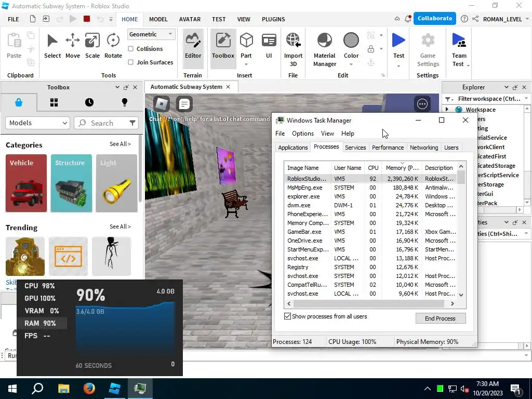Image resolution: width=532 pixels, height=399 pixels.
Task: Open Toolbox Inventory grid tab
Action: tap(54, 102)
